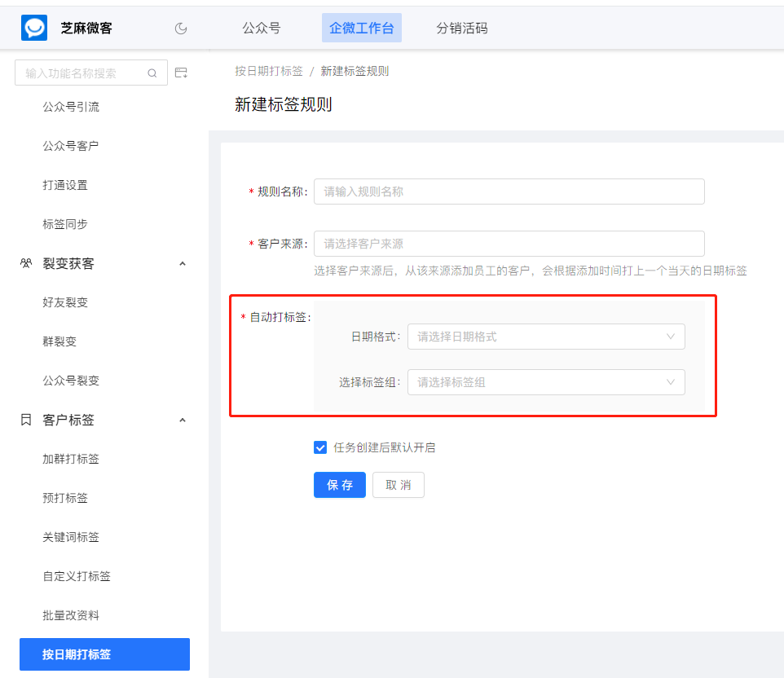Switch to the 公众号 tab

[x=262, y=28]
